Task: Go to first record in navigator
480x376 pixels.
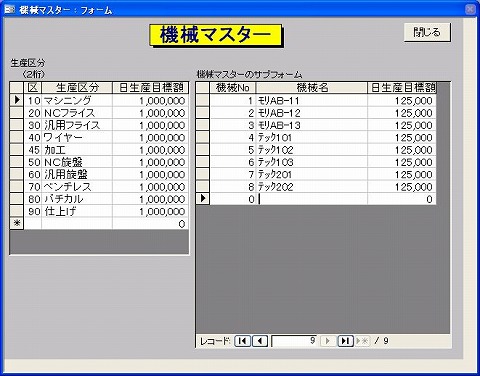Action: 242,341
